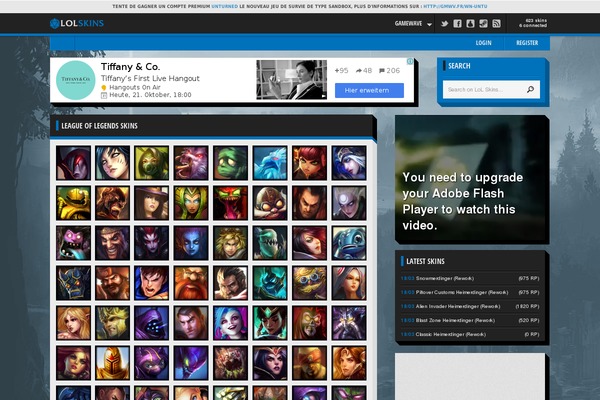Select the Draven champion portrait

pyautogui.click(x=112, y=243)
